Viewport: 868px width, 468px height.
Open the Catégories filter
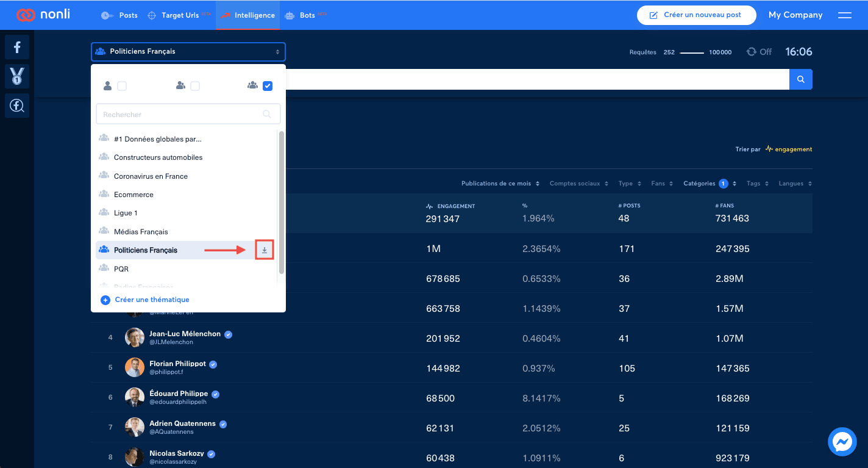(710, 184)
